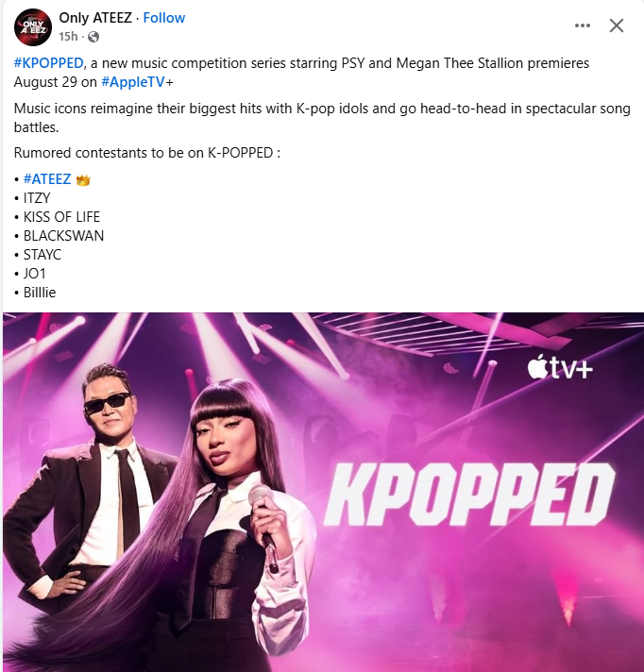Screen dimensions: 644x672
Task: Open the KPOPPED poster image
Action: pos(323,492)
